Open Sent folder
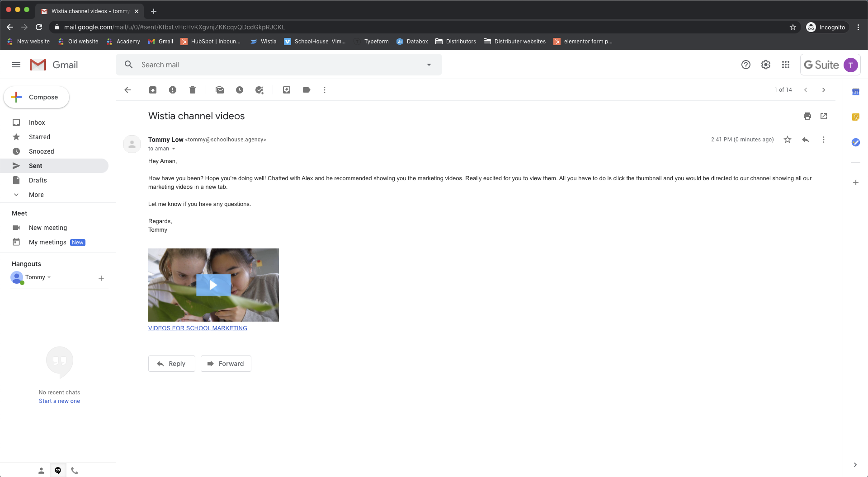The width and height of the screenshot is (868, 477). coord(54,166)
